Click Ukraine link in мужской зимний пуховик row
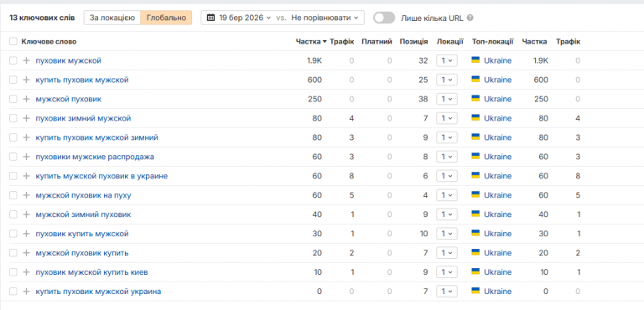Screen dimensions: 644x310 click(x=497, y=214)
